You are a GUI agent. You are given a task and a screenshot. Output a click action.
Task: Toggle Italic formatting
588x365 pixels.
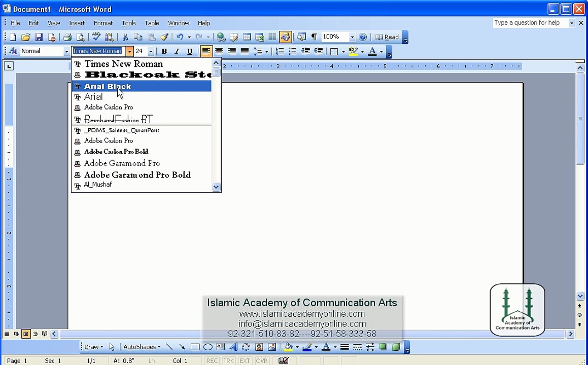pyautogui.click(x=177, y=51)
